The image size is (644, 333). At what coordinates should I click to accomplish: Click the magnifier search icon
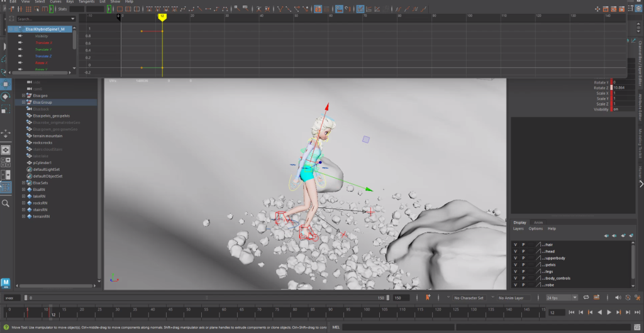[5, 204]
